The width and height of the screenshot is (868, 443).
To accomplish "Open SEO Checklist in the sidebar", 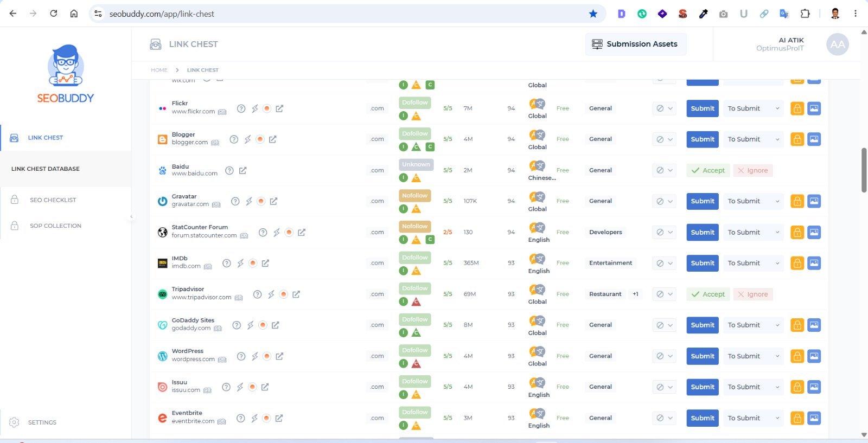I will (x=53, y=200).
